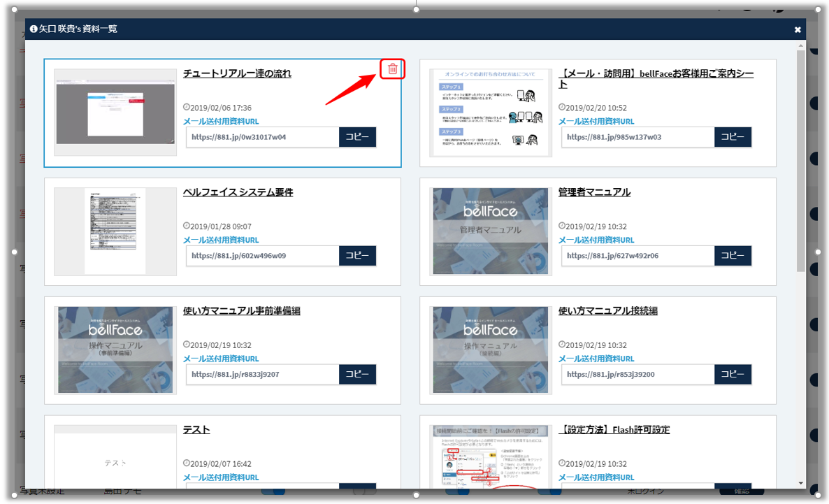Open the 【メール・訪問用】bellFaceお客様用ご案内シート title
The width and height of the screenshot is (829, 504).
[x=656, y=79]
